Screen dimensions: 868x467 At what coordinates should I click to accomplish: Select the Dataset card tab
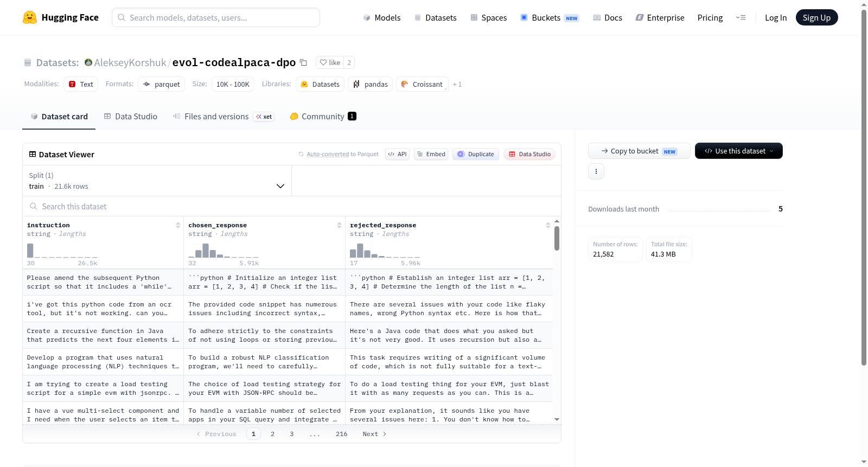59,116
